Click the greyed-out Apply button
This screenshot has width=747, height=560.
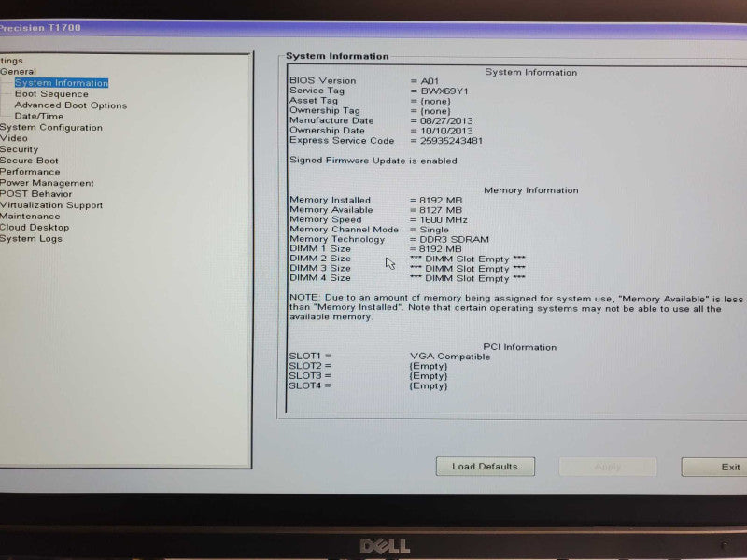(608, 467)
